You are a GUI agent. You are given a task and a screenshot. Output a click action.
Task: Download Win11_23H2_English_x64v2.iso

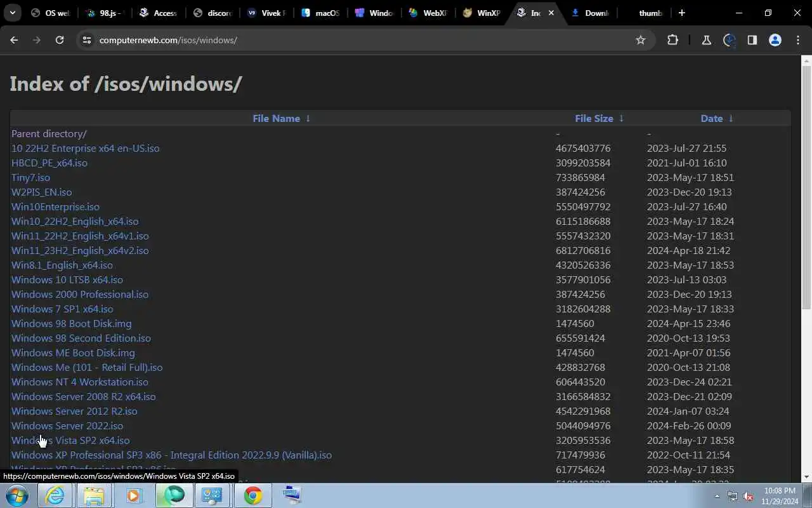[x=80, y=250]
